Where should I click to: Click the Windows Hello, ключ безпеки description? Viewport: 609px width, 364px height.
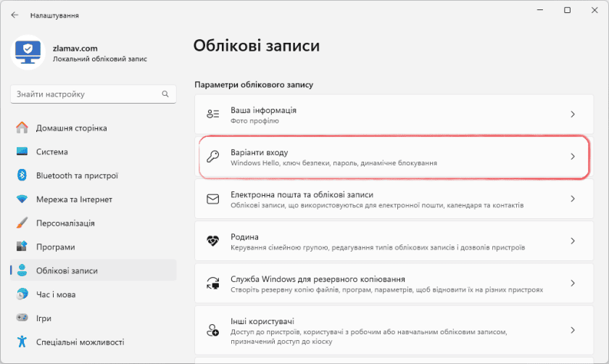click(333, 163)
